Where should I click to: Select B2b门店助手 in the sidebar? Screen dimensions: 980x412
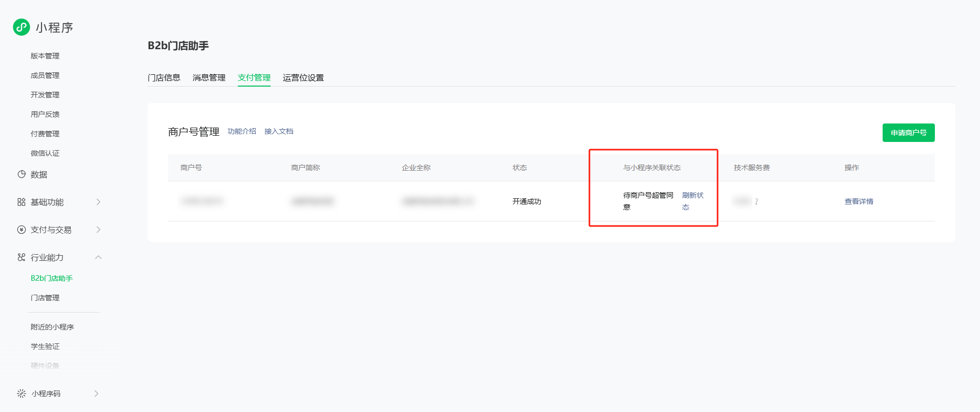pyautogui.click(x=52, y=278)
